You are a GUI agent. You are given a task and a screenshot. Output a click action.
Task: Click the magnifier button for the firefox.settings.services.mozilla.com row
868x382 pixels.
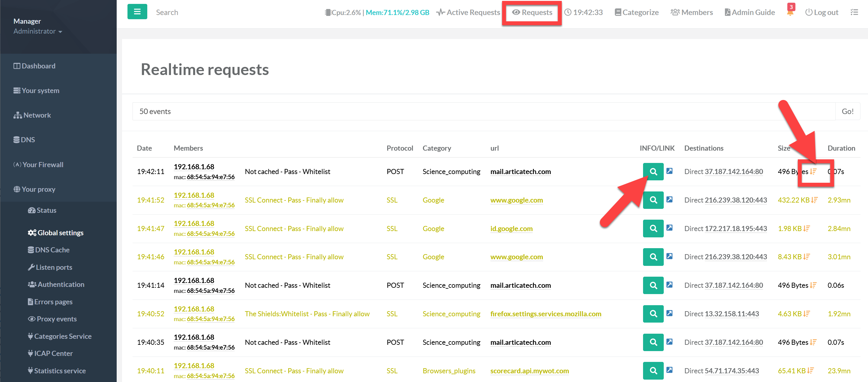(653, 314)
